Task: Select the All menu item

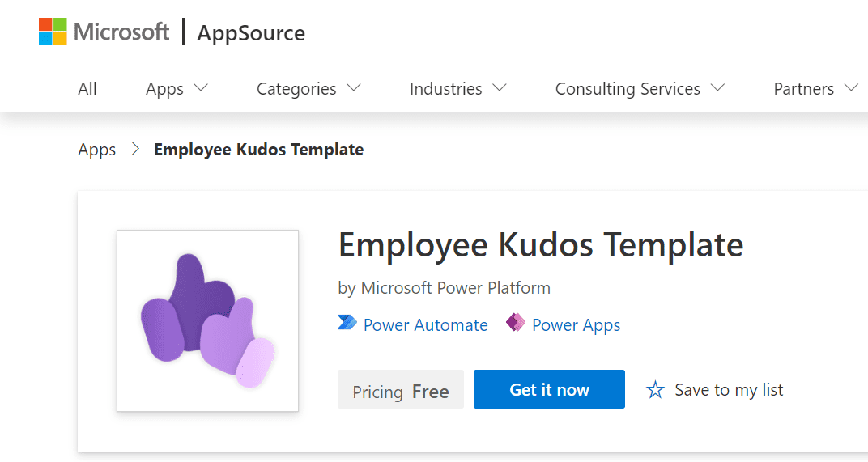Action: tap(87, 88)
